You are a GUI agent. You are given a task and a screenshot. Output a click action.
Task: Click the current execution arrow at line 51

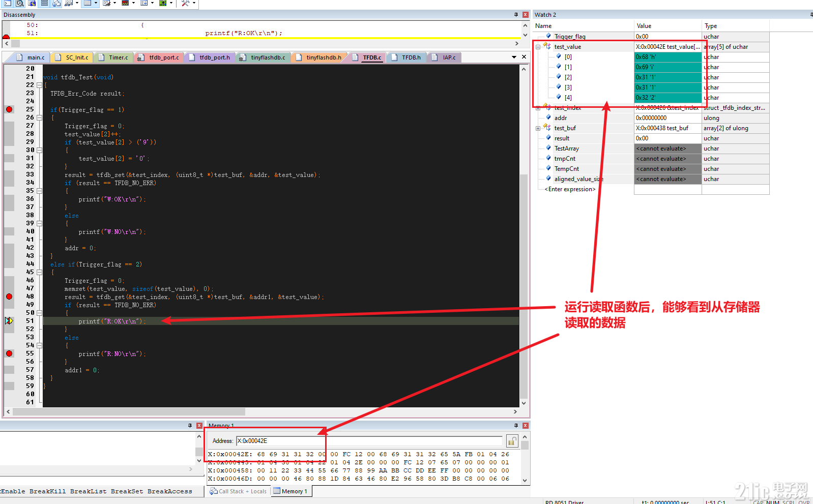coord(9,321)
